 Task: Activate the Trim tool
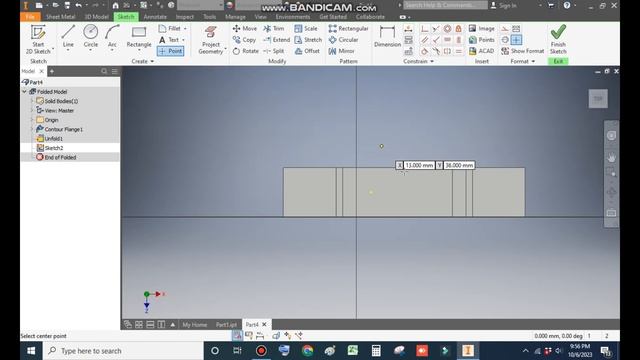pos(274,29)
